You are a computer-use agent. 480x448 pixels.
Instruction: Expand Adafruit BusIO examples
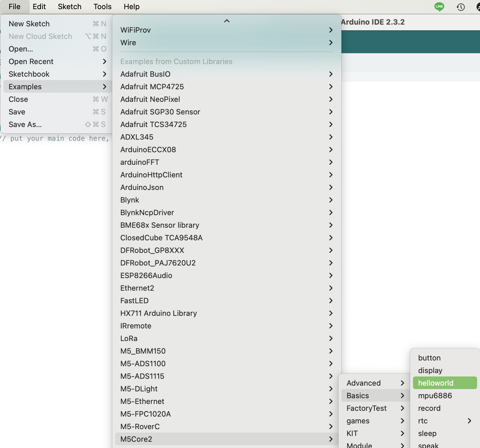[227, 74]
